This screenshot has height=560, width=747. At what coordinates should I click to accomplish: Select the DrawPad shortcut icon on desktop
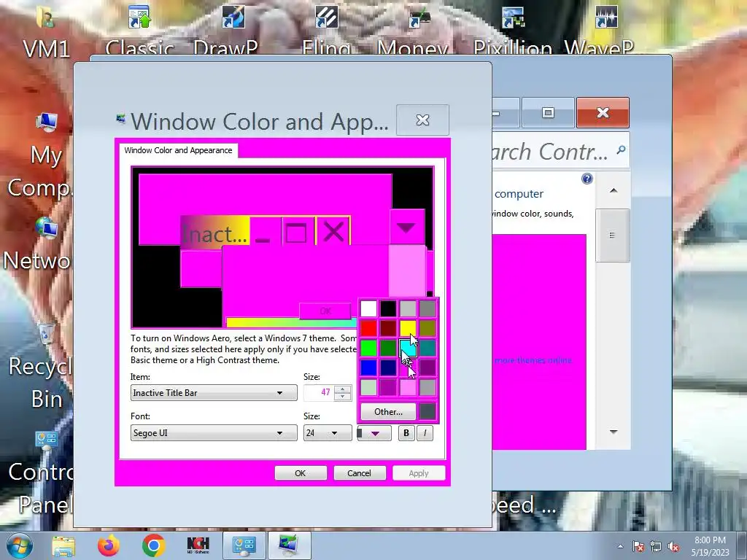(x=233, y=17)
